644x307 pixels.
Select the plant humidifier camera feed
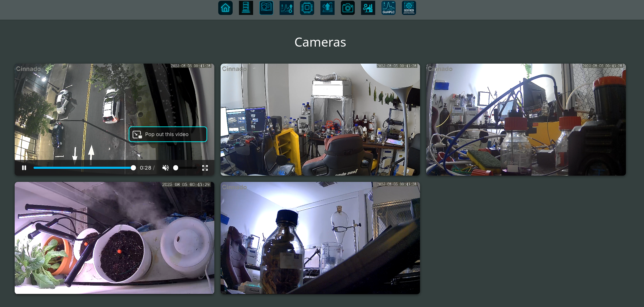pos(114,238)
